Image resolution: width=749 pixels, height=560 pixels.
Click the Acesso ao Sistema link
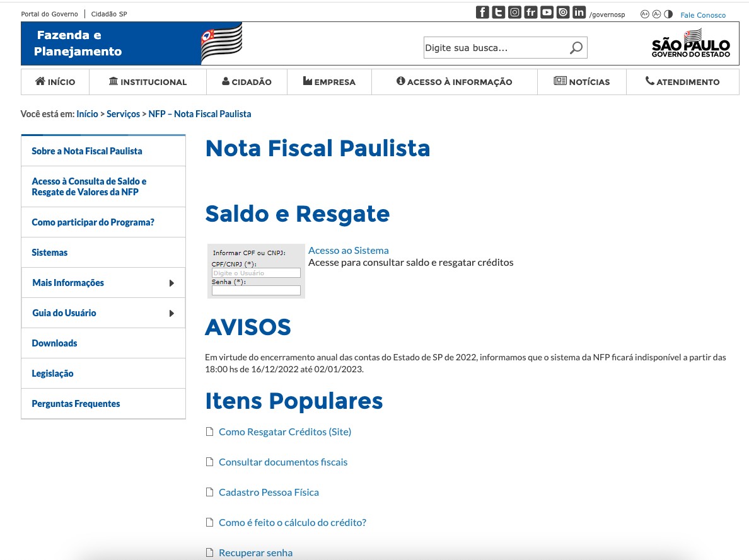coord(348,250)
